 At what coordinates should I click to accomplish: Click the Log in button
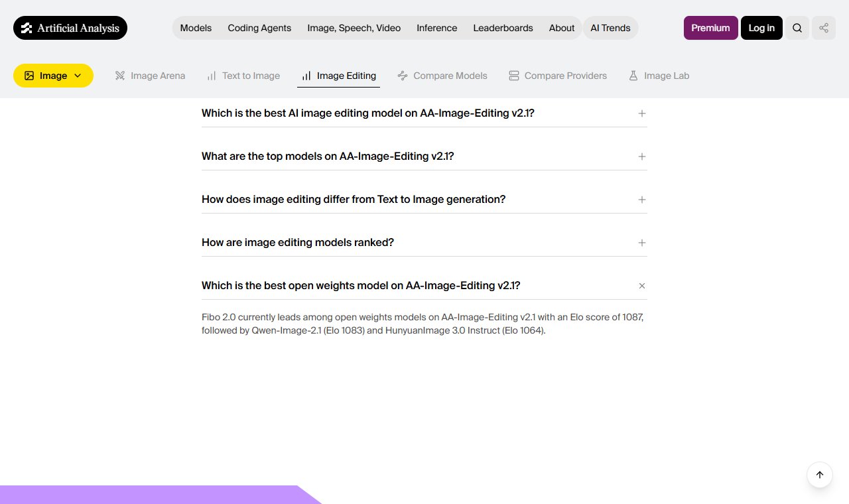761,28
